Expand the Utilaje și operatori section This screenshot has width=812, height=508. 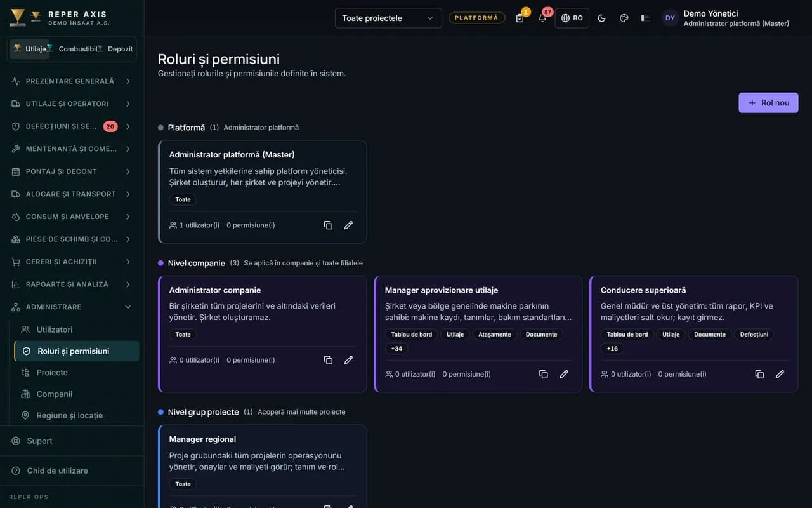pos(72,104)
